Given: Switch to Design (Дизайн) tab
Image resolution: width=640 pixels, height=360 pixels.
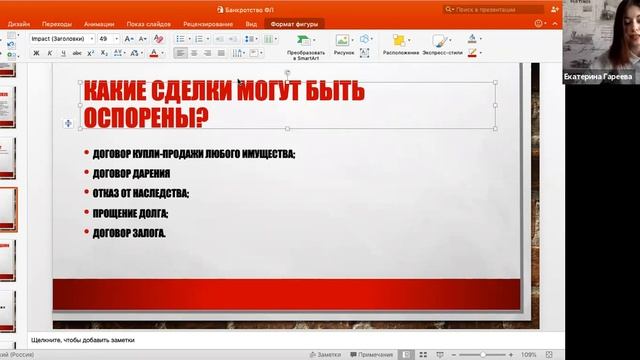Looking at the screenshot, I should (x=19, y=24).
